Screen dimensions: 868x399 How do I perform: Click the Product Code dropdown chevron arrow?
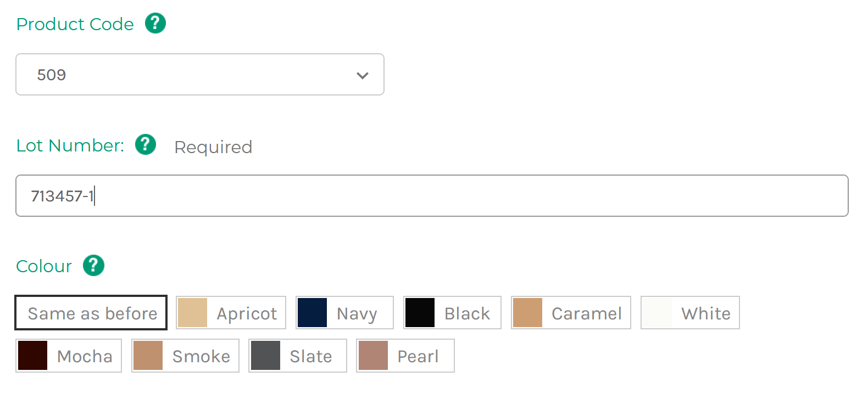click(x=363, y=75)
